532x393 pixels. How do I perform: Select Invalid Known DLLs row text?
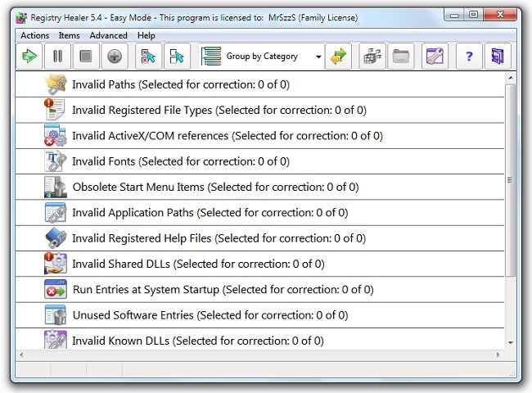[198, 341]
